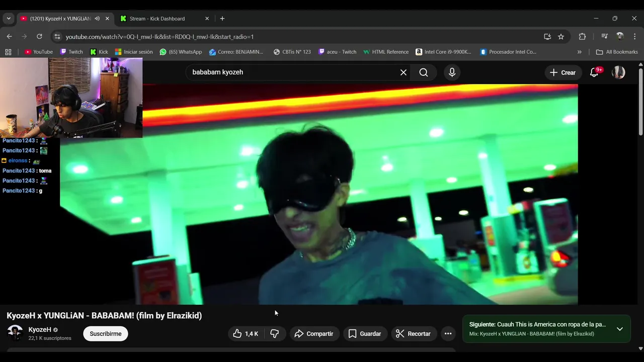Start voice search with microphone
Screen dimensions: 644x362
coord(452,72)
